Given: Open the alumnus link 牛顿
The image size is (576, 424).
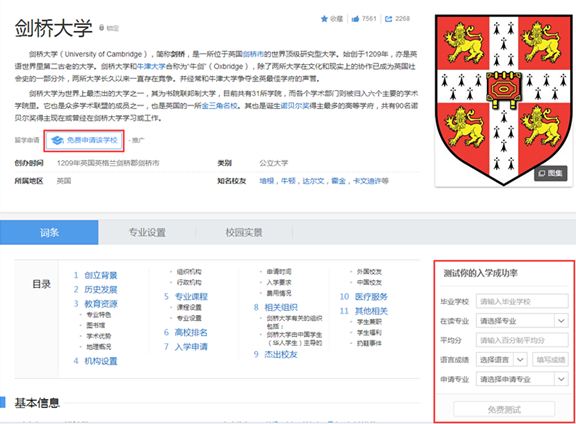Looking at the screenshot, I should [x=288, y=181].
